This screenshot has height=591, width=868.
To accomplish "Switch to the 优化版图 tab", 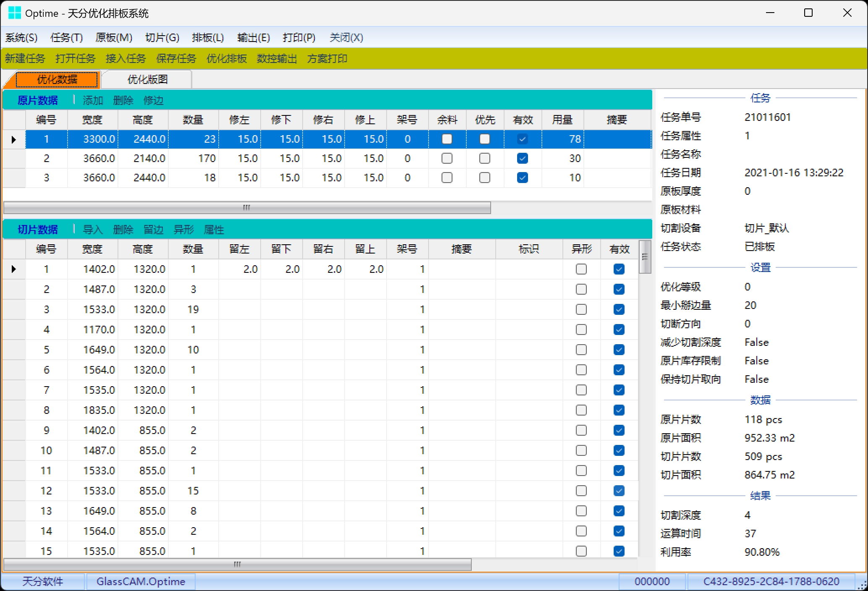I will (147, 79).
